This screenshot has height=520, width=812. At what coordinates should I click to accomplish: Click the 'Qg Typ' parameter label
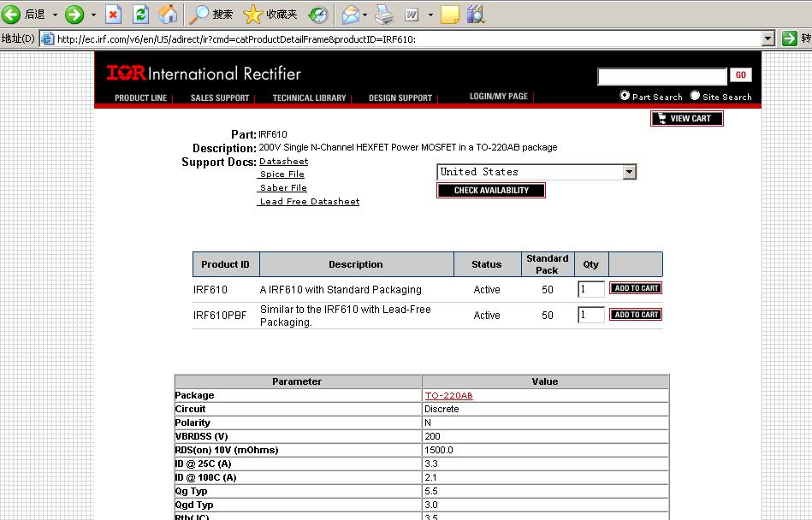click(191, 491)
